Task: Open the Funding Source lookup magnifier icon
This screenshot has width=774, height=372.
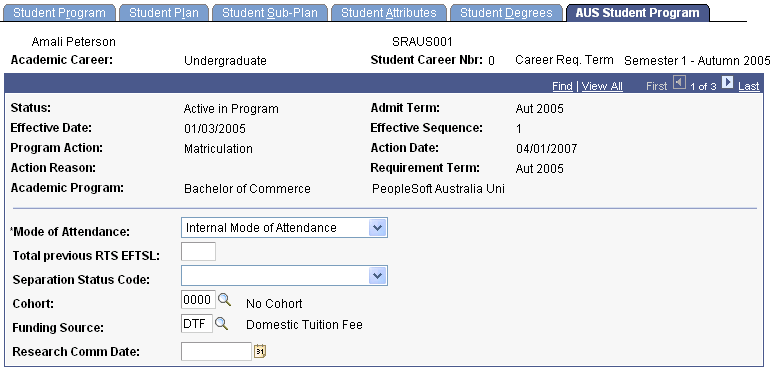Action: (222, 324)
